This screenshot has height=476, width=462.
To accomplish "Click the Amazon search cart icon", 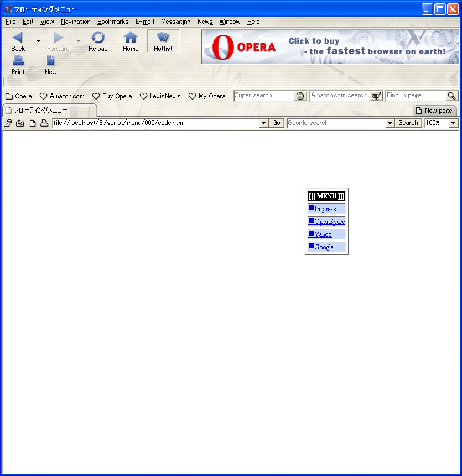I will tap(376, 96).
